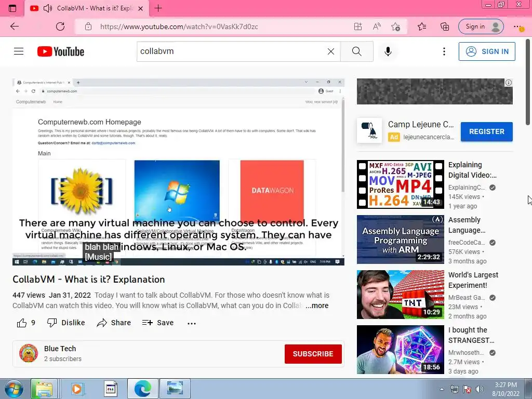Image resolution: width=532 pixels, height=399 pixels.
Task: Open Windows Explorer from the taskbar
Action: coord(44,389)
